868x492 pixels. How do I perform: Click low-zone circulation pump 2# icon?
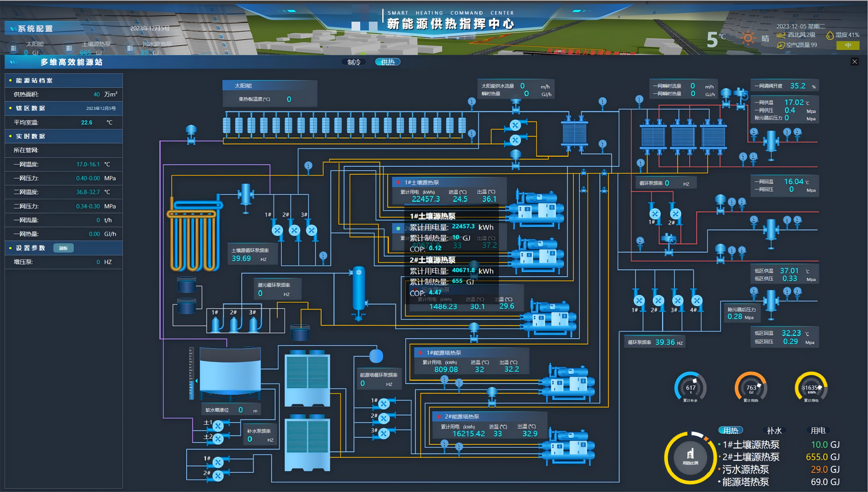point(658,300)
